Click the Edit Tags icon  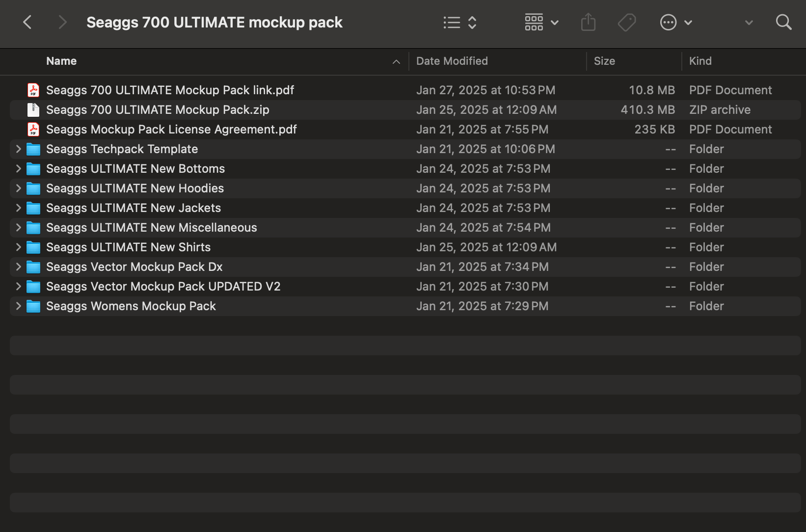627,22
